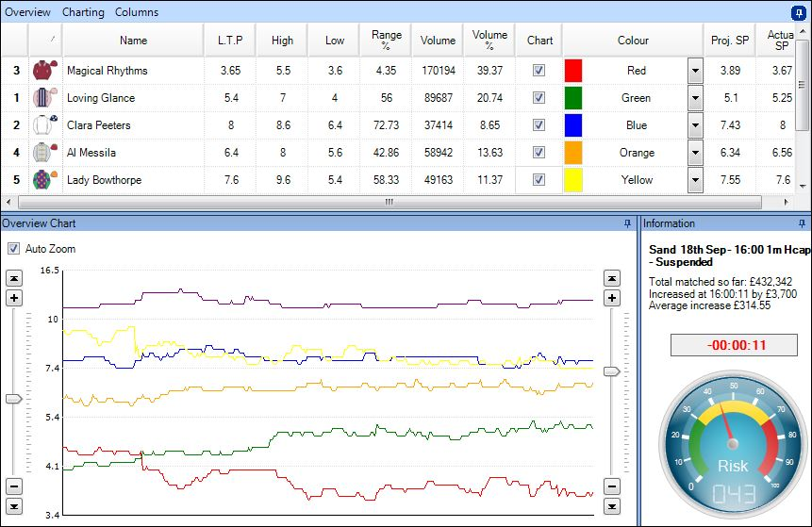Viewport: 812px width, 527px height.
Task: Click left chart minus zoom button
Action: pyautogui.click(x=14, y=486)
